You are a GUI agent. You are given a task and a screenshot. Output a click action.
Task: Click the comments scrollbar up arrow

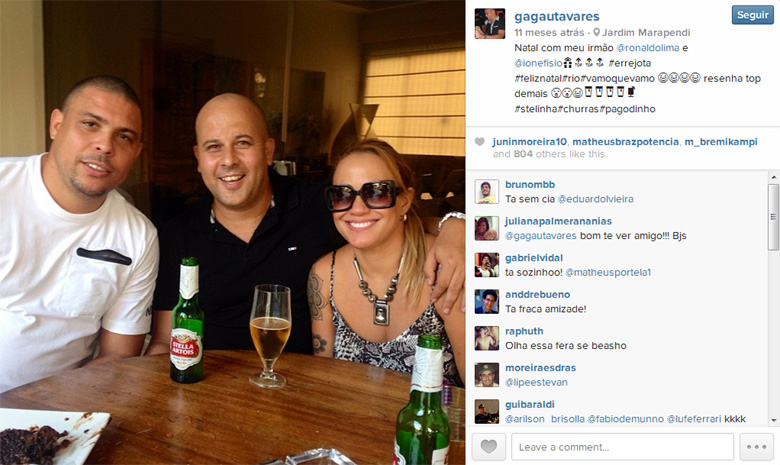point(774,177)
